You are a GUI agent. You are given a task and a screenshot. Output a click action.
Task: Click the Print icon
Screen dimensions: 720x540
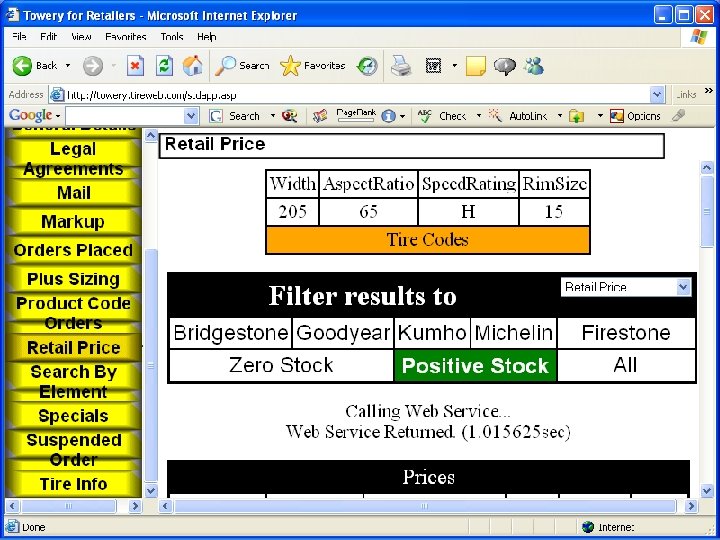tap(401, 66)
